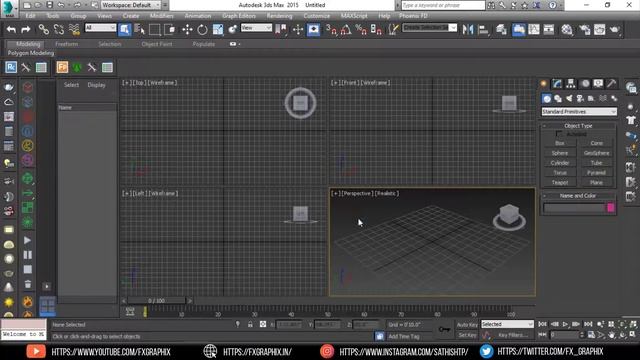Open the Standard Primitives category dropdown
The height and width of the screenshot is (360, 640).
coord(579,111)
